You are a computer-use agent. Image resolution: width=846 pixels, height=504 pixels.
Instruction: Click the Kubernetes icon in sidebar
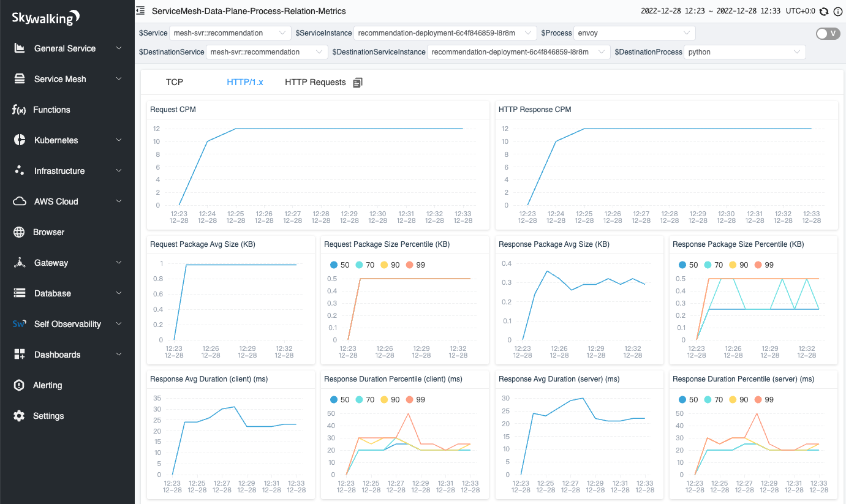click(19, 140)
